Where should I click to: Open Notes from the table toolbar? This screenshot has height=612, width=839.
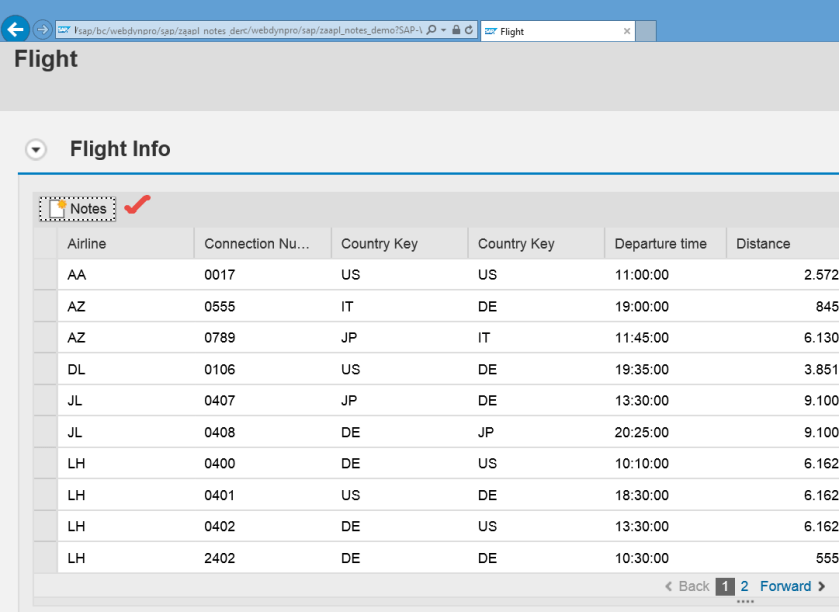78,208
